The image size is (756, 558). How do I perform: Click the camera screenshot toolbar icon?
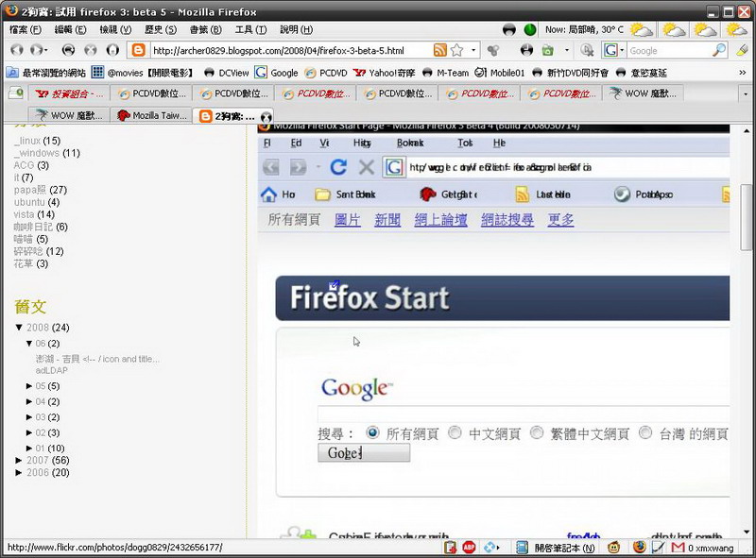[x=548, y=50]
